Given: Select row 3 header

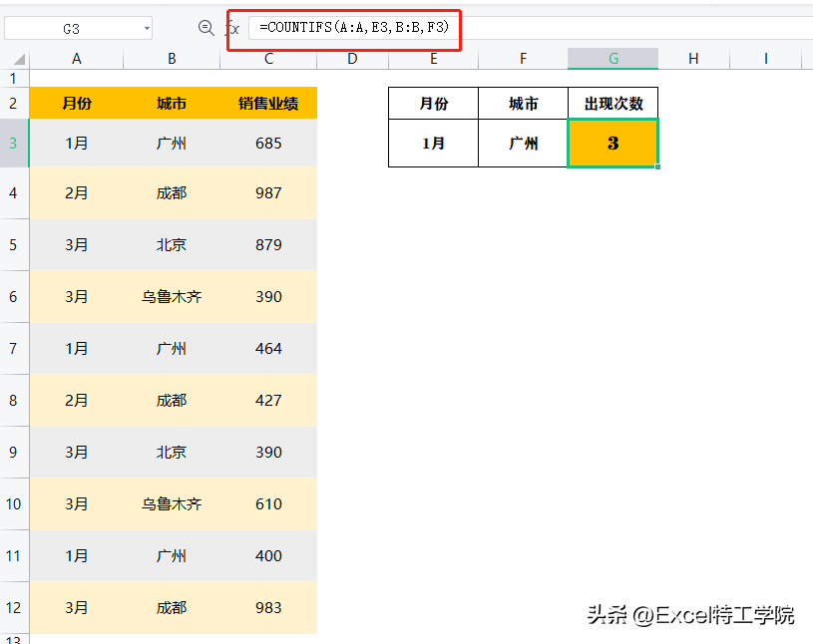Looking at the screenshot, I should pyautogui.click(x=14, y=143).
